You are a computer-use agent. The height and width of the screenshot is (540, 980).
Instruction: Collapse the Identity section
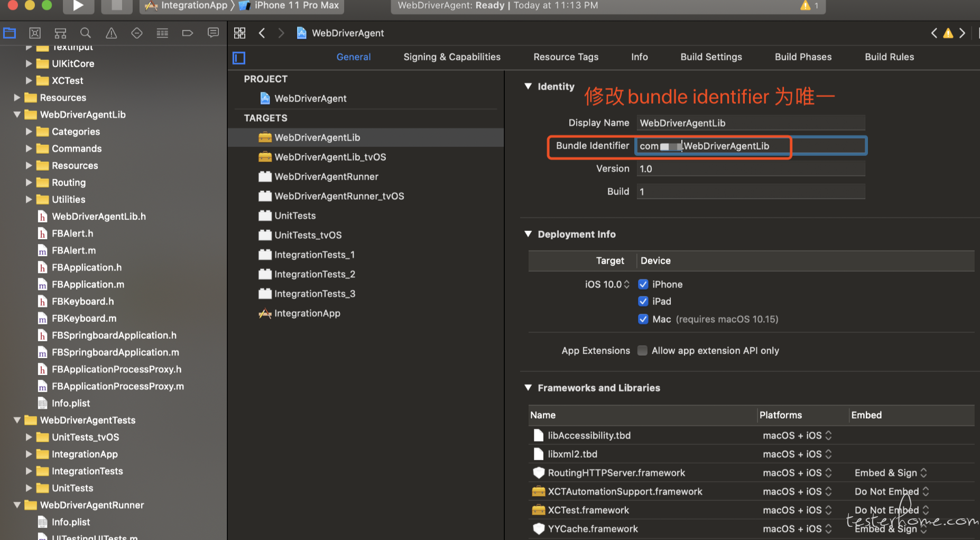528,86
